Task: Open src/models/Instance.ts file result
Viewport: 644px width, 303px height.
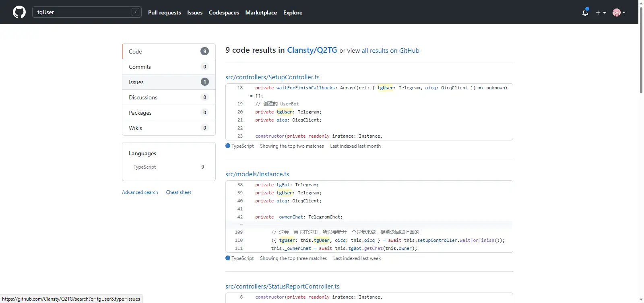Action: 257,174
